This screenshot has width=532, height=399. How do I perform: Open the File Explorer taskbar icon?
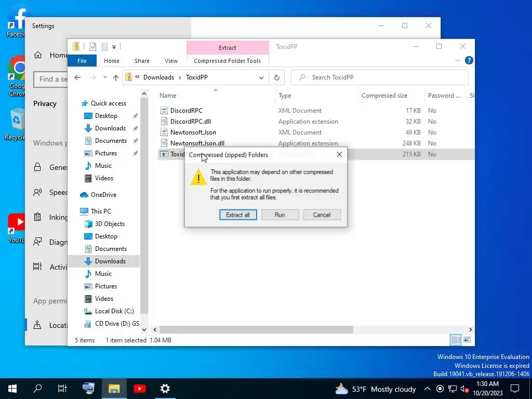coord(114,389)
